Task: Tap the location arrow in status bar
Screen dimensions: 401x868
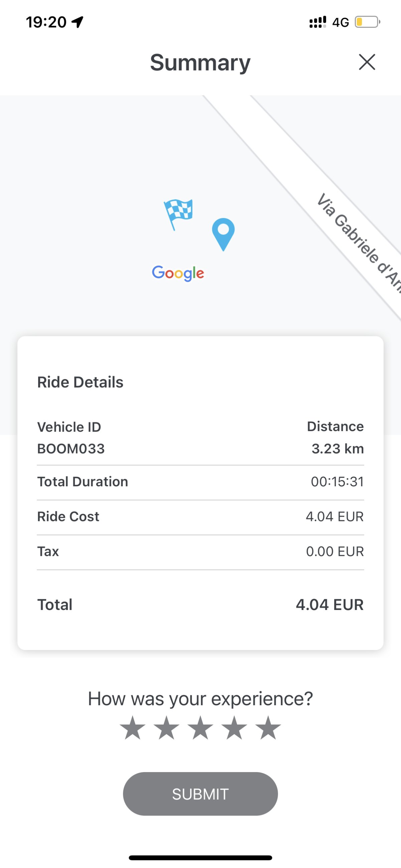Action: (78, 22)
